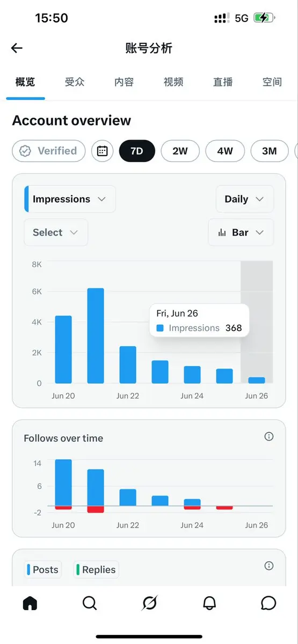298x644 pixels.
Task: Show info for the Posts and Replies card
Action: coord(269,566)
